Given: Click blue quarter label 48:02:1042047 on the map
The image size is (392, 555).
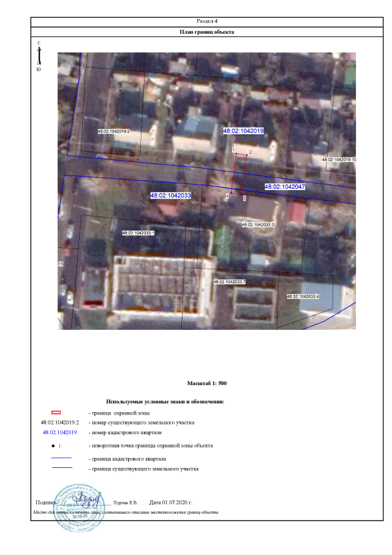Looking at the screenshot, I should [x=285, y=186].
